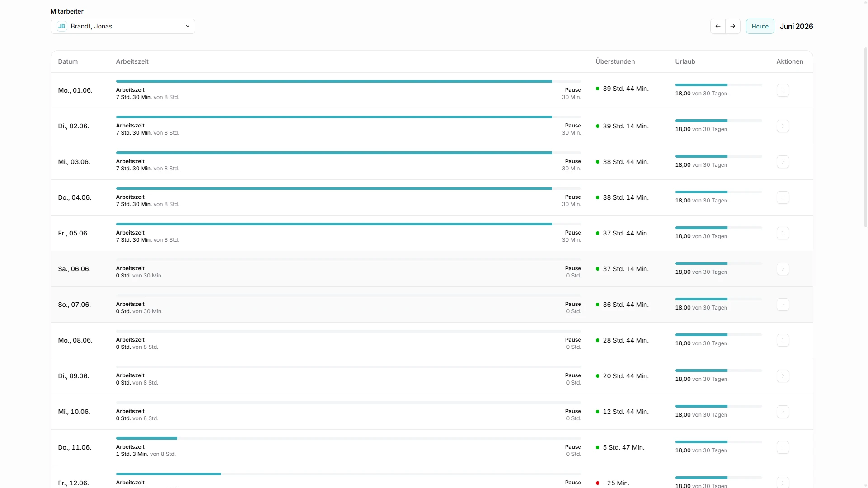
Task: Click the Datum column header
Action: click(x=68, y=61)
